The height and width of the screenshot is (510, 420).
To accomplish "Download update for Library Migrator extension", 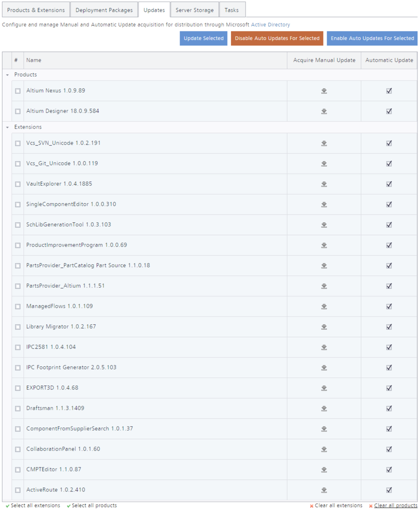I will click(324, 326).
